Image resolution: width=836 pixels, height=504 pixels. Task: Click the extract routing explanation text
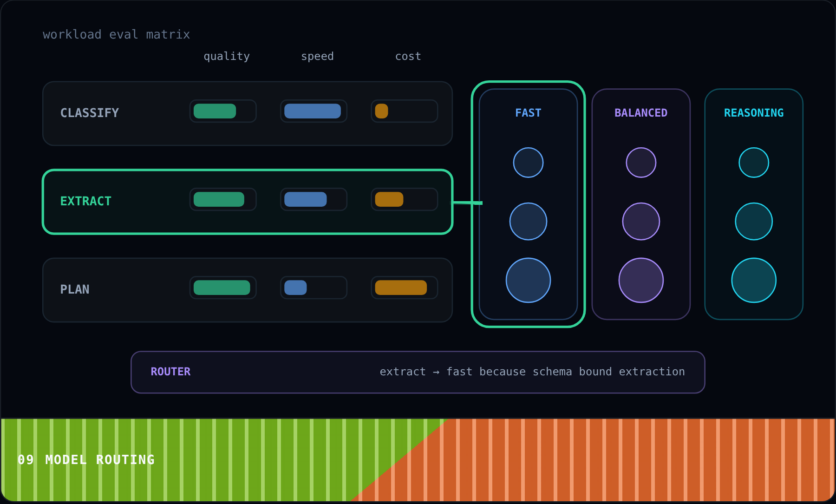532,372
